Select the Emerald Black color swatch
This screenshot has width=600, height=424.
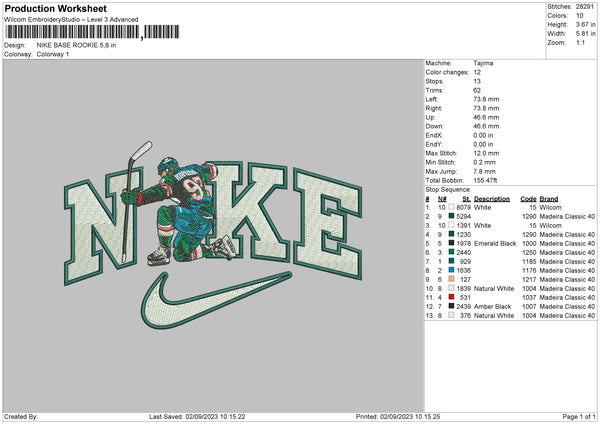pyautogui.click(x=452, y=243)
